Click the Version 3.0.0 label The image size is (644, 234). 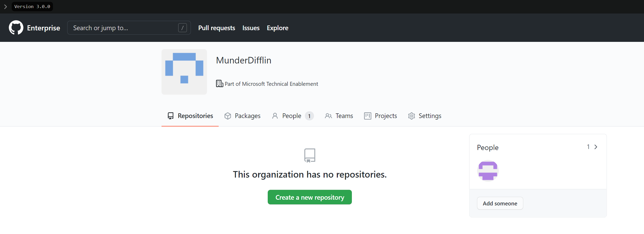(x=32, y=6)
